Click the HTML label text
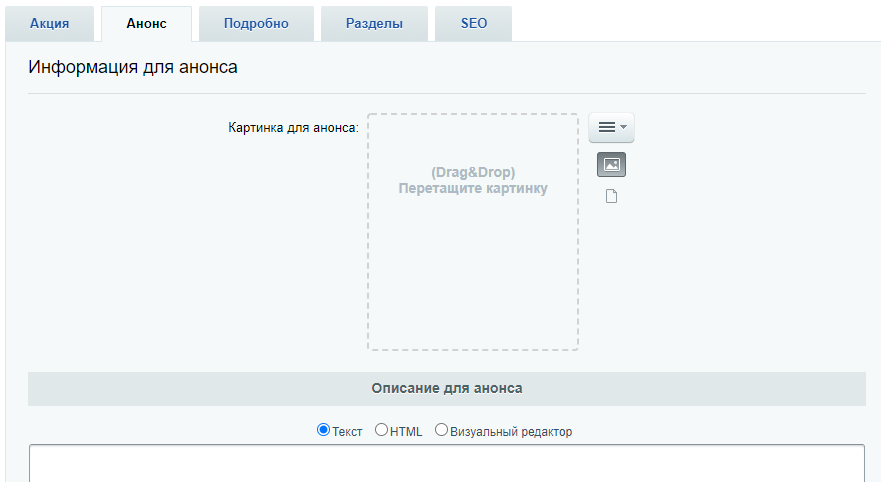The image size is (881, 482). coord(406,431)
